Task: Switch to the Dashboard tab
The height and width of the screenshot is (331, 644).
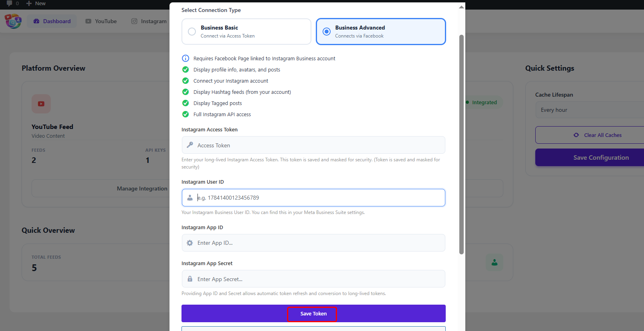Action: (x=52, y=21)
